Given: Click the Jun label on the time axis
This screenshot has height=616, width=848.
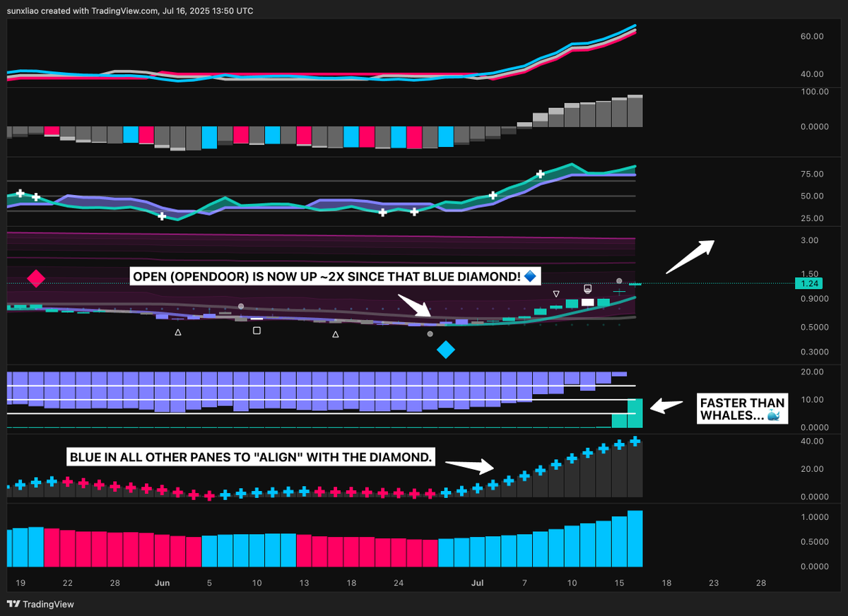Looking at the screenshot, I should (x=162, y=584).
